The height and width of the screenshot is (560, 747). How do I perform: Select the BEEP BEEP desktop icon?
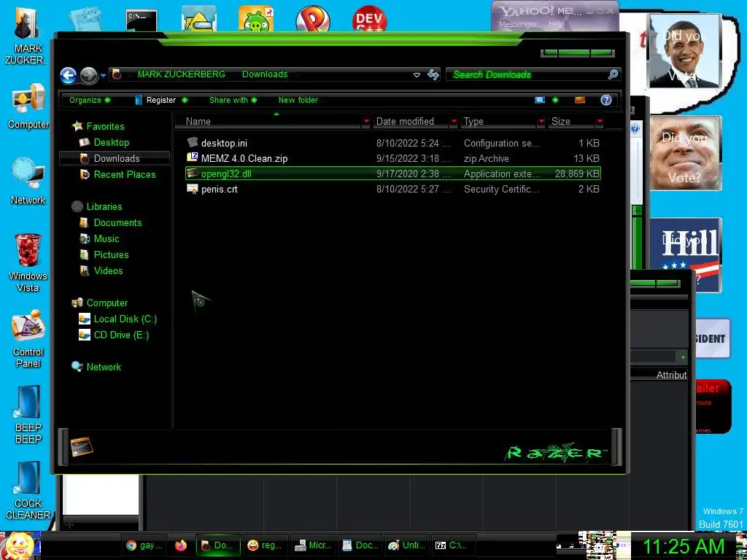[x=28, y=415]
